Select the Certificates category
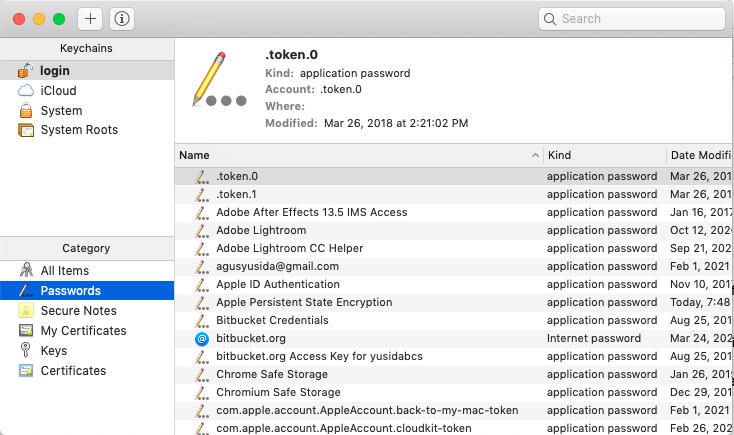The height and width of the screenshot is (435, 734). click(87, 370)
